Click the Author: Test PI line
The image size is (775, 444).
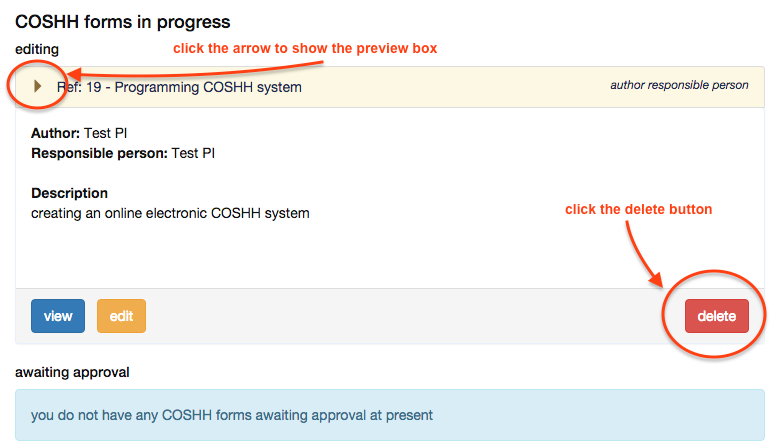pyautogui.click(x=79, y=133)
